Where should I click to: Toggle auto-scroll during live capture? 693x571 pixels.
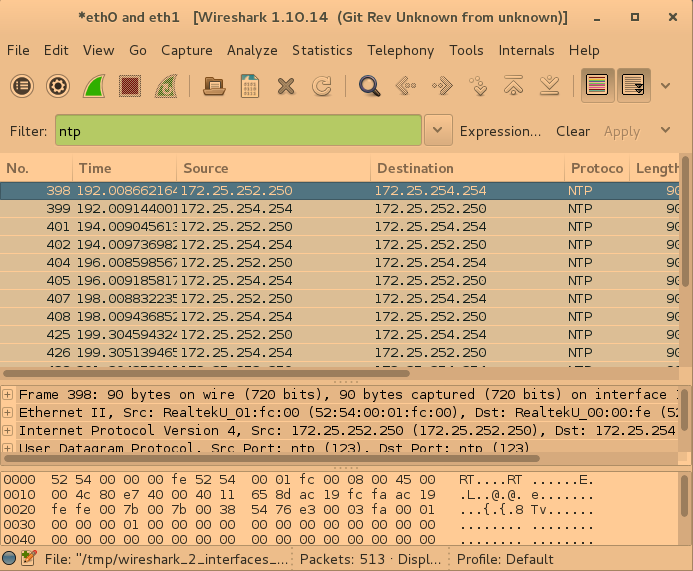(633, 86)
